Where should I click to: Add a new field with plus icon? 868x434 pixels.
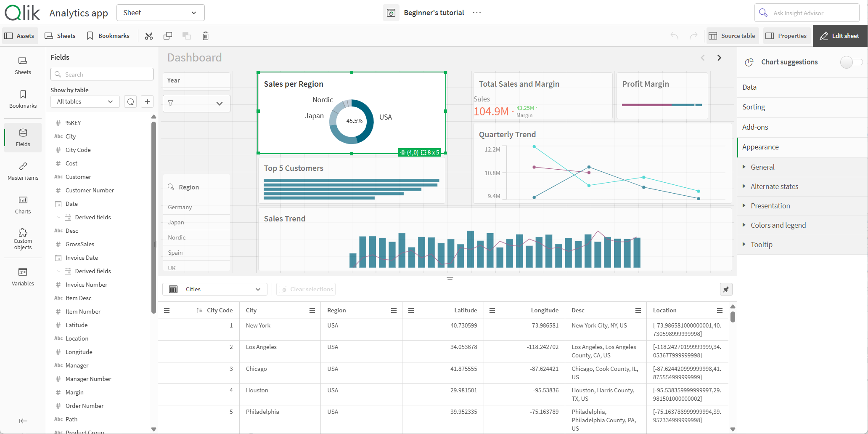[x=147, y=101]
